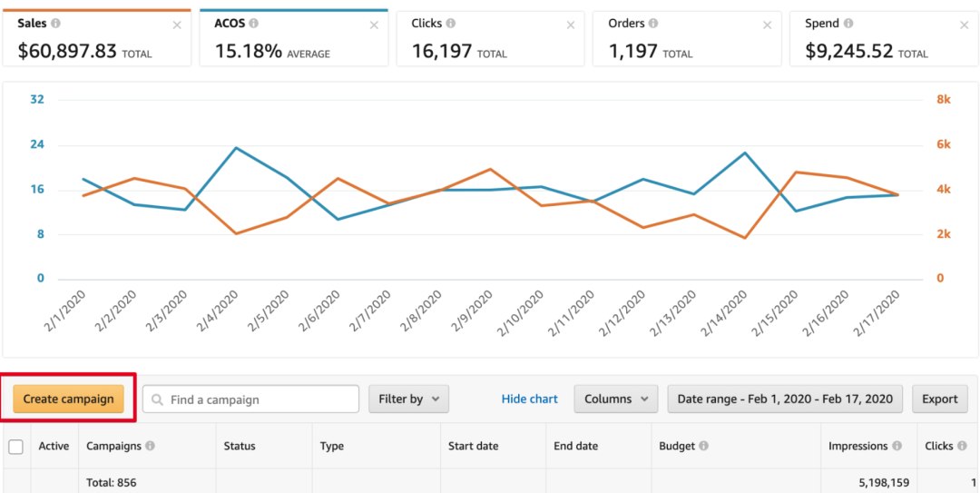Close the Orders metric card
Viewport: 980px width, 493px height.
click(x=768, y=25)
